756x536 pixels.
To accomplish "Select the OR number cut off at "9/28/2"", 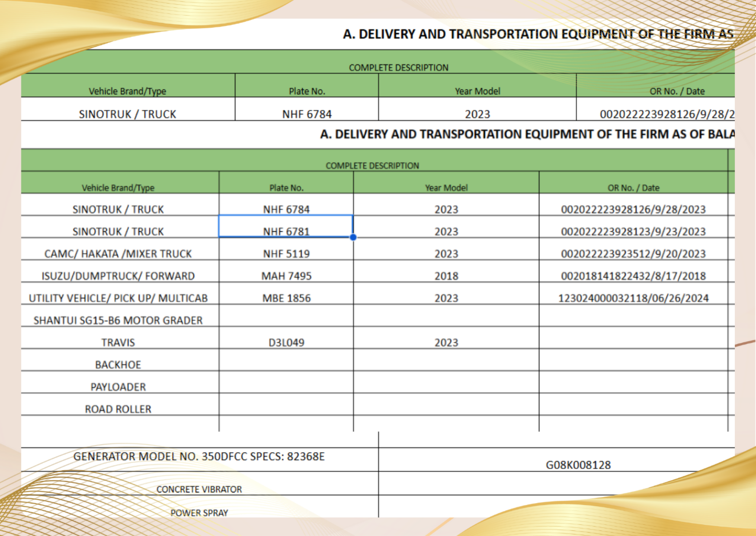I will click(x=667, y=114).
